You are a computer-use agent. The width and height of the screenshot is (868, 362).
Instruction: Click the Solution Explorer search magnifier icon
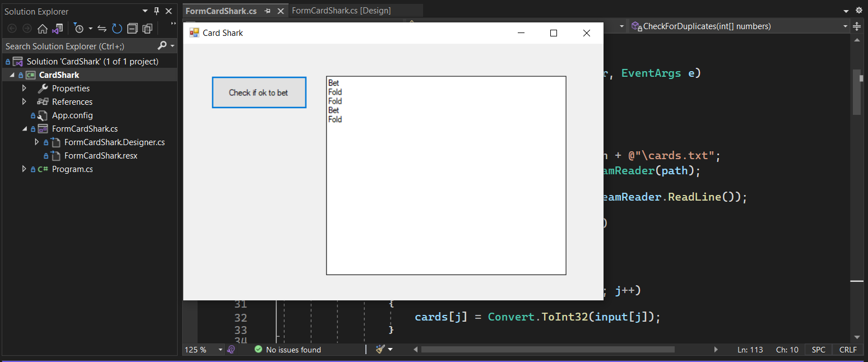[x=163, y=45]
